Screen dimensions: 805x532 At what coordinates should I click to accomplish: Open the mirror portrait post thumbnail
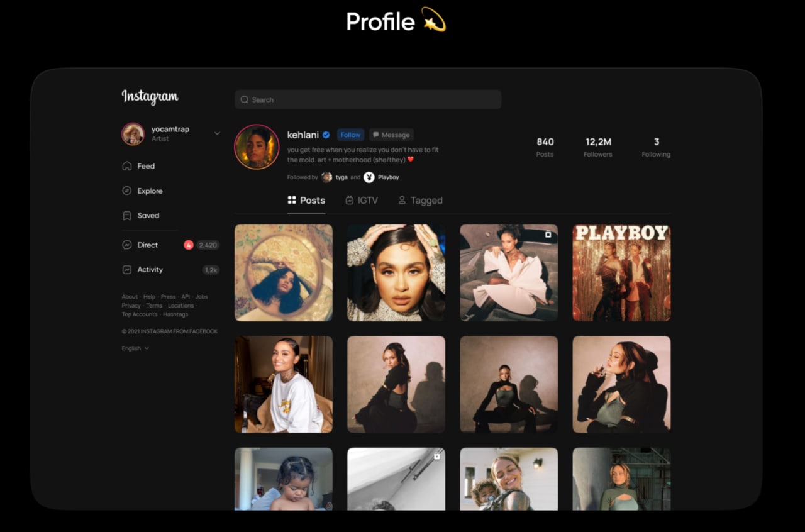[x=284, y=273]
